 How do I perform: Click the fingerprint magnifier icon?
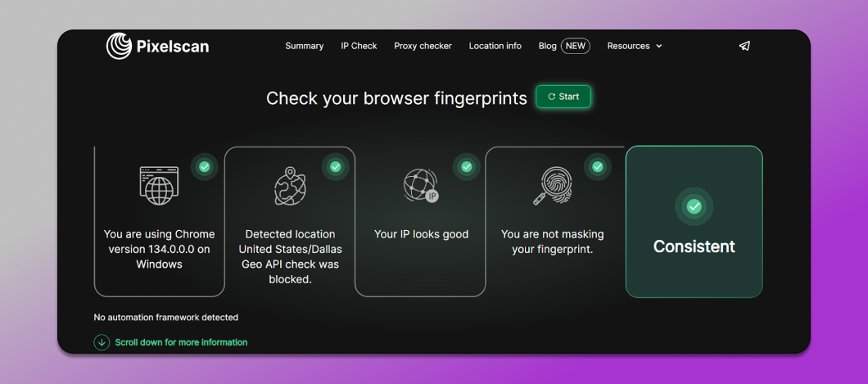pyautogui.click(x=552, y=187)
